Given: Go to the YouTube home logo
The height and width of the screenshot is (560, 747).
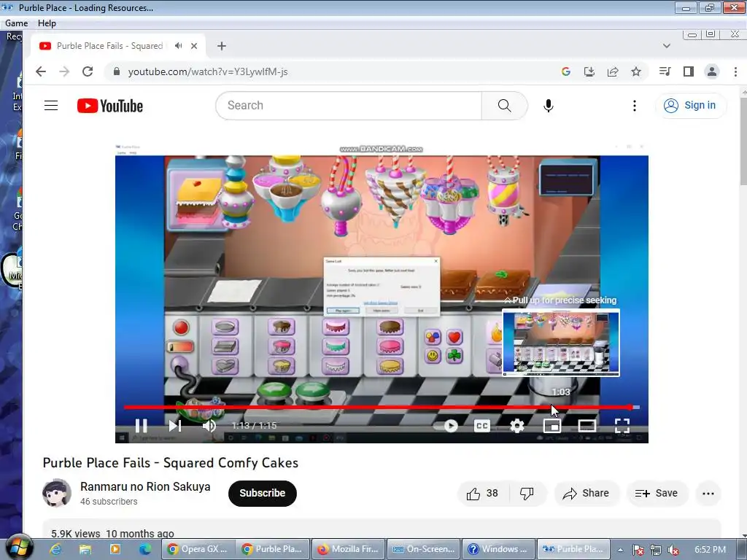Looking at the screenshot, I should click(110, 106).
